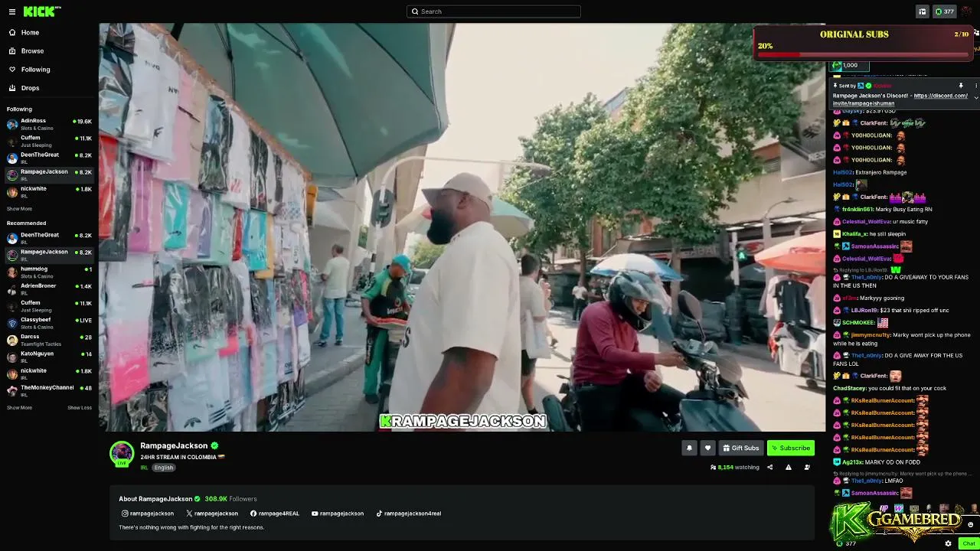Image resolution: width=980 pixels, height=551 pixels.
Task: Open TheMonkeyChannel in the Recommended list
Action: pyautogui.click(x=49, y=390)
